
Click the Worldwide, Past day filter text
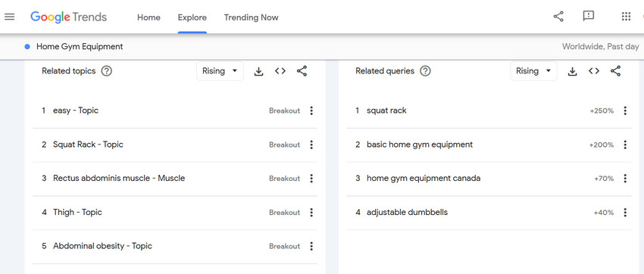[x=601, y=47]
